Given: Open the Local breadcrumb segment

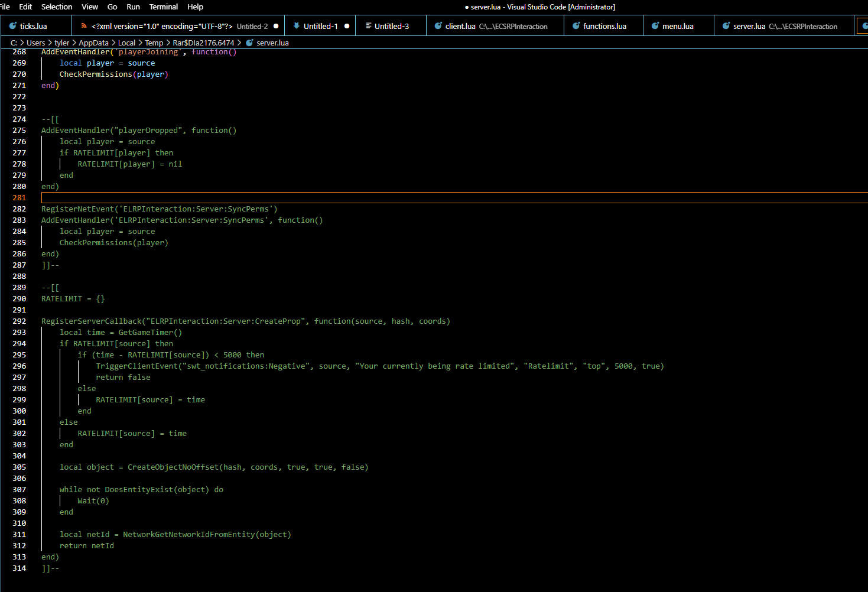Looking at the screenshot, I should (x=126, y=43).
